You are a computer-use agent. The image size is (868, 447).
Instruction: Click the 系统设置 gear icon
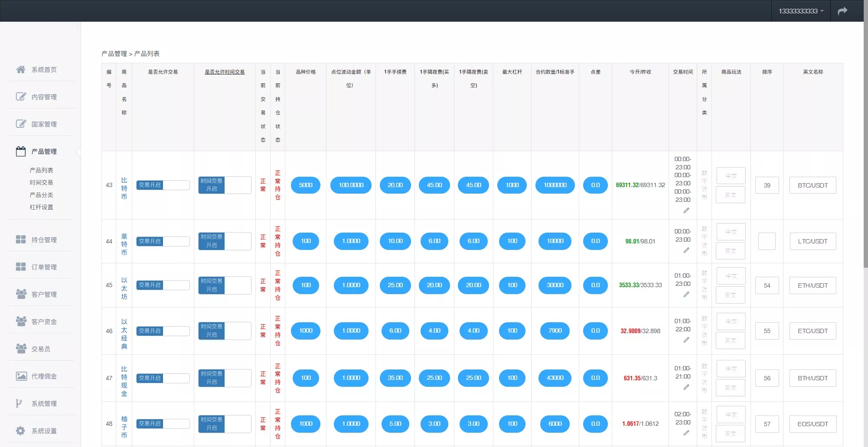[20, 431]
